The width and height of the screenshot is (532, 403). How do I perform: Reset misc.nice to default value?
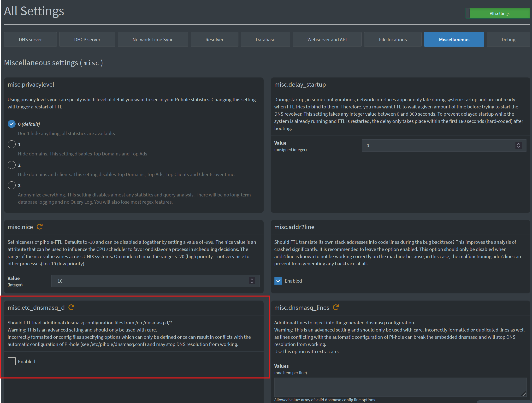coord(40,227)
